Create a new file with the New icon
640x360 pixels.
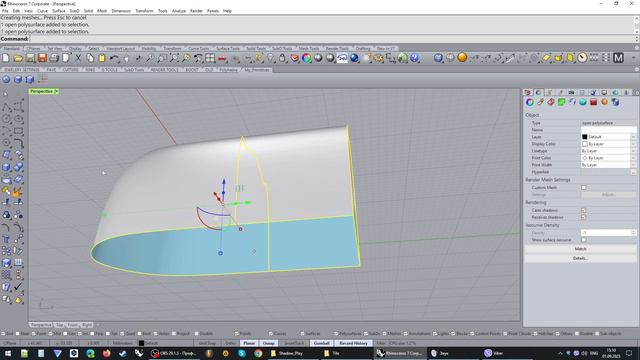click(6, 58)
